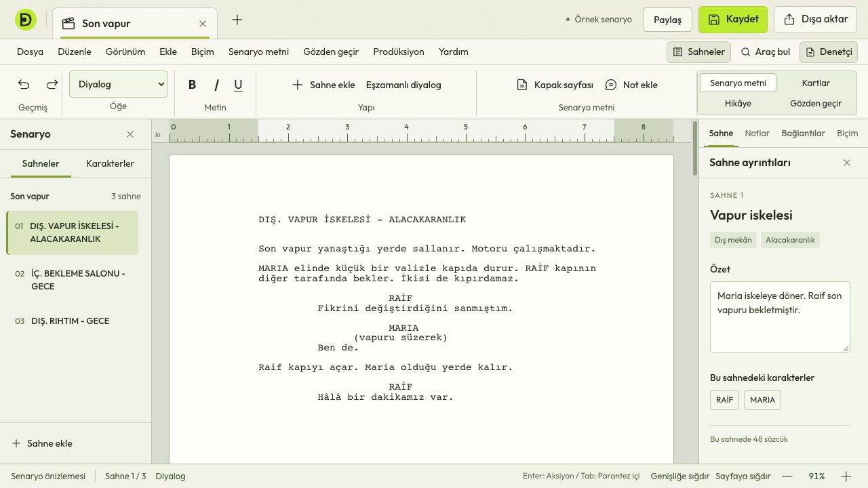Viewport: 868px width, 488px height.
Task: Select scene 02 İÇ. BEKLEME SALONU - GECE
Action: pos(72,280)
